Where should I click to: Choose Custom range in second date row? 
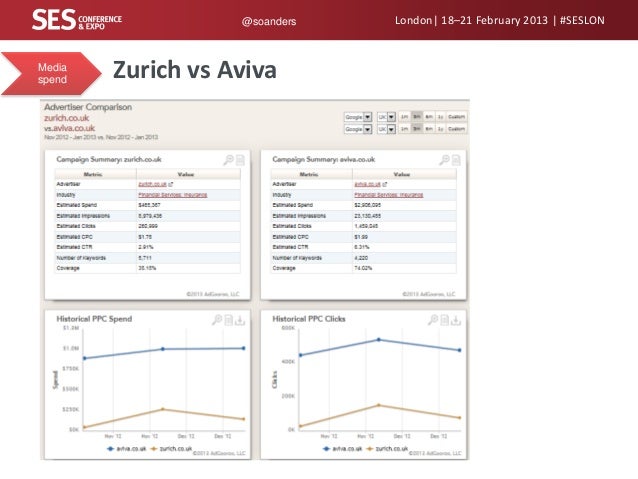456,129
